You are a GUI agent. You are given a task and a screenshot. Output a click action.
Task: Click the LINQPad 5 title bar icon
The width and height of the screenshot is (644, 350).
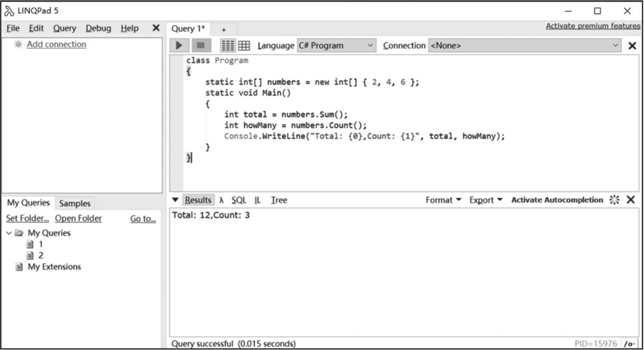[x=9, y=11]
